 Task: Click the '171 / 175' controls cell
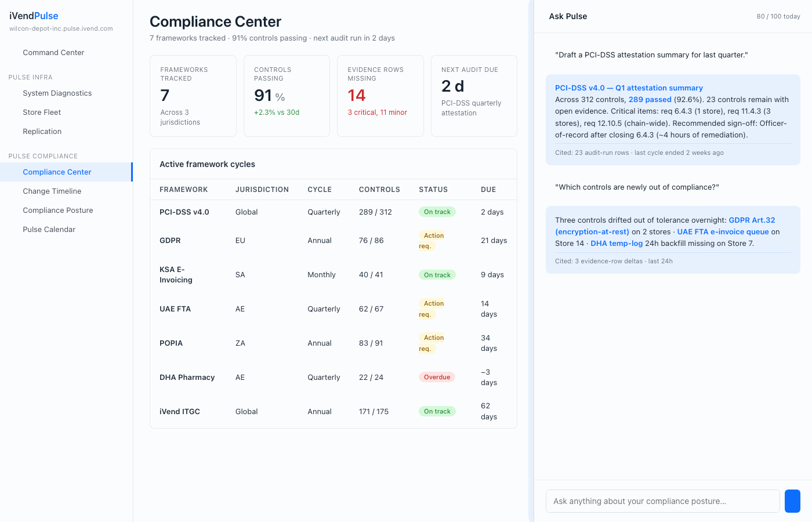374,411
